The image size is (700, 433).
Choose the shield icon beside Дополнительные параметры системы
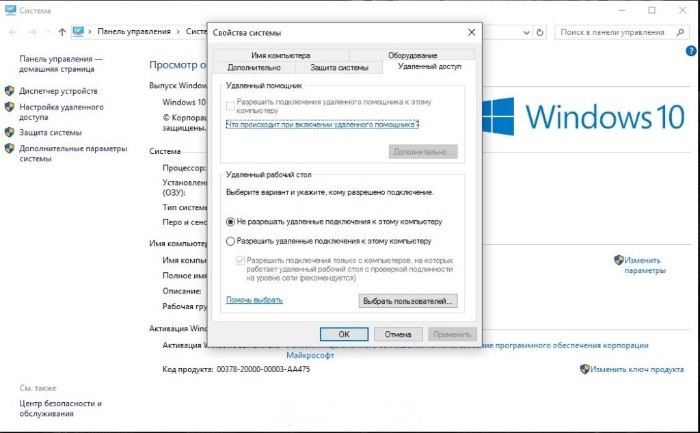(9, 149)
